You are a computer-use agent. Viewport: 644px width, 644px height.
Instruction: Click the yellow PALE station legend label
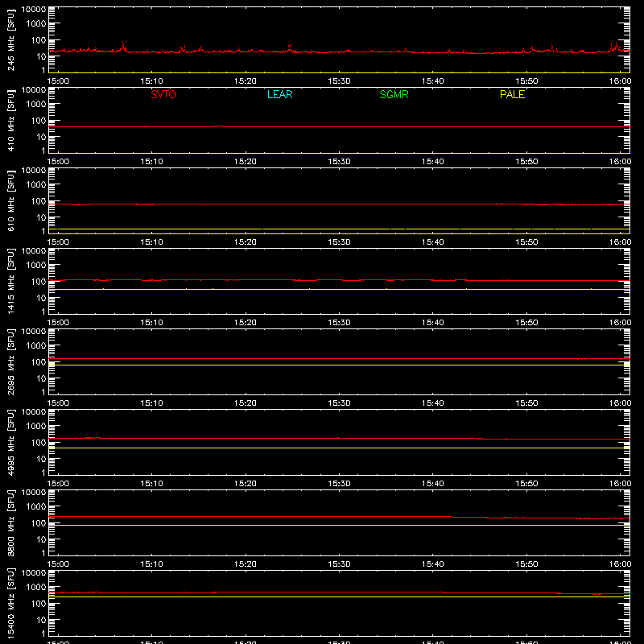tap(512, 94)
